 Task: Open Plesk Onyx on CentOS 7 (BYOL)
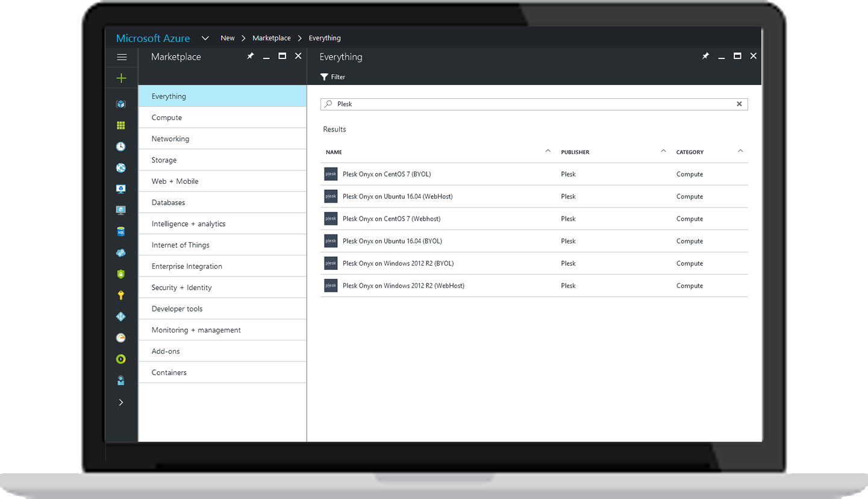coord(387,174)
